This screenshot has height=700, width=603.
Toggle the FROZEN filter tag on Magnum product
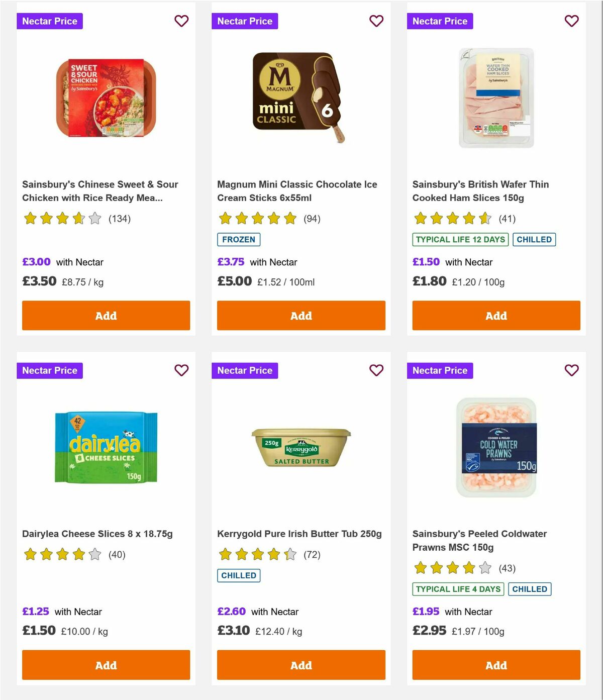click(x=239, y=240)
